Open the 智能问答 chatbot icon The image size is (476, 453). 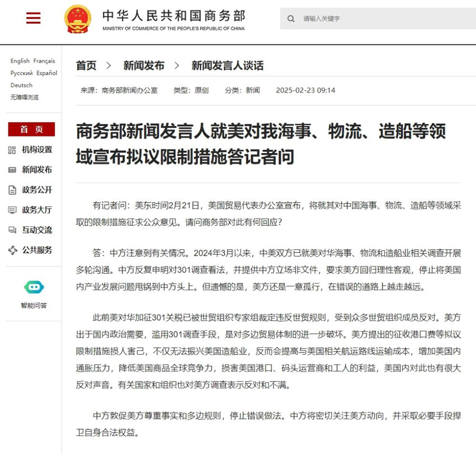[x=33, y=287]
